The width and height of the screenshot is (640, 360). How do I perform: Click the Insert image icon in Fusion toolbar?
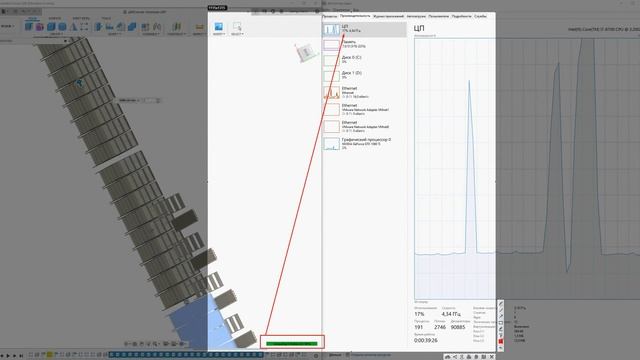point(219,27)
